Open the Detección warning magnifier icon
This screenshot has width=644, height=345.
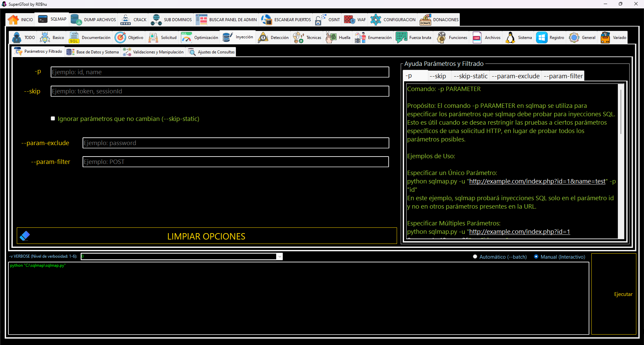(x=263, y=38)
